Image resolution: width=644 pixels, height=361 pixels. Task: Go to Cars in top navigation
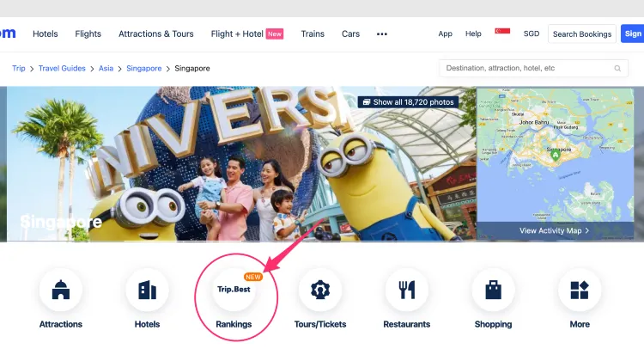[x=350, y=34]
